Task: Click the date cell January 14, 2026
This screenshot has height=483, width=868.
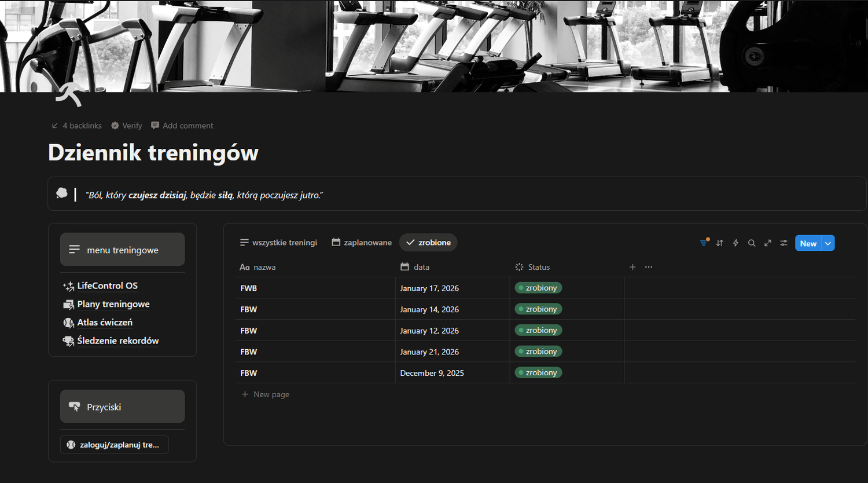Action: (453, 309)
